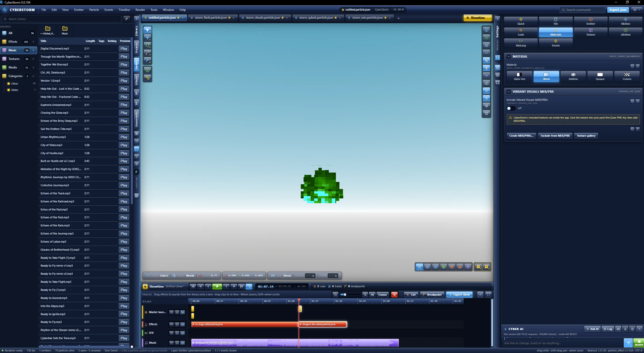Open the Emitter menu
The image size is (644, 353).
coord(79,10)
